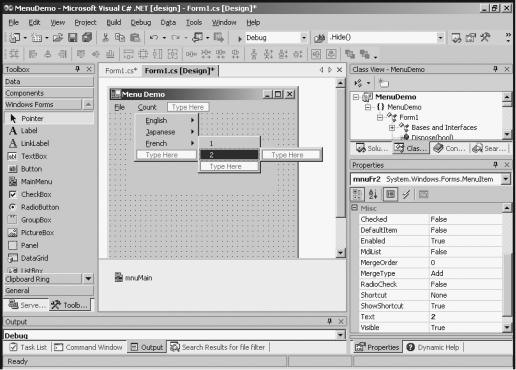Open the Output pane Debug dropdown

[x=340, y=335]
